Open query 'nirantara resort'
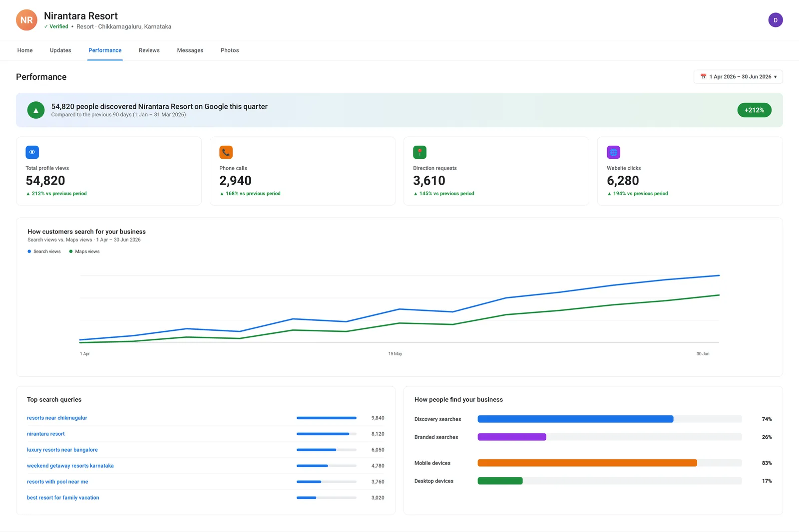The height and width of the screenshot is (532, 799). 46,434
